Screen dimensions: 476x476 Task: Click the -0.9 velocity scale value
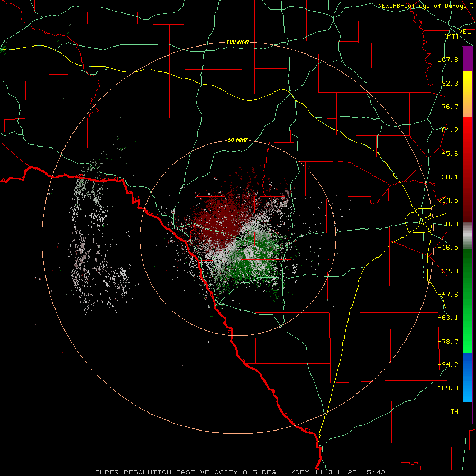[450, 224]
